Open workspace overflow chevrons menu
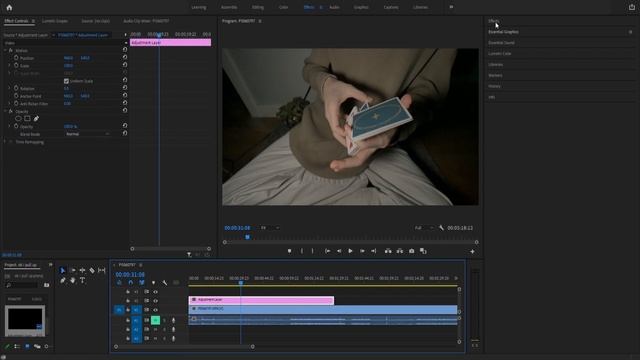Screen dimensions: 640x360 tap(451, 7)
